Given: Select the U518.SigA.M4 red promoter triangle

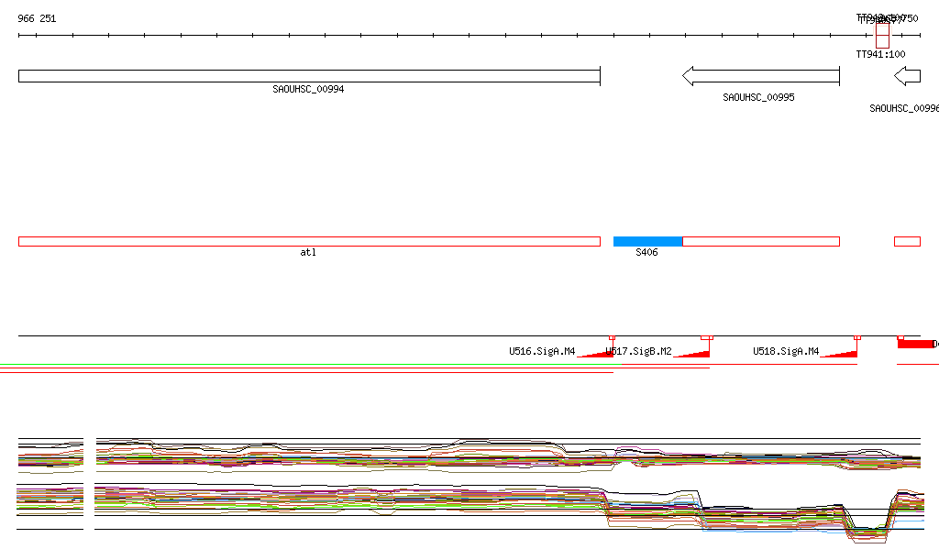Looking at the screenshot, I should (843, 353).
